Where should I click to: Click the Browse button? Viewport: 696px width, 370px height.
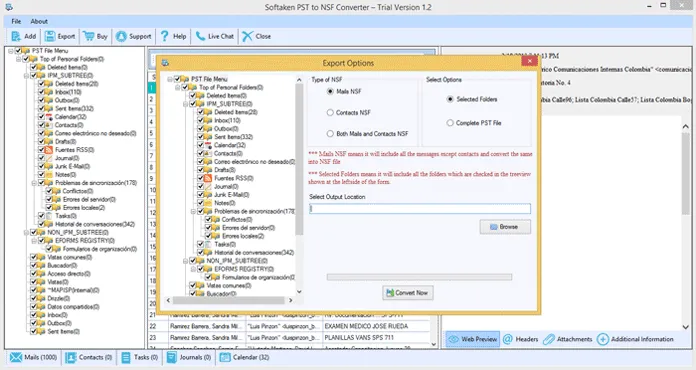click(505, 227)
